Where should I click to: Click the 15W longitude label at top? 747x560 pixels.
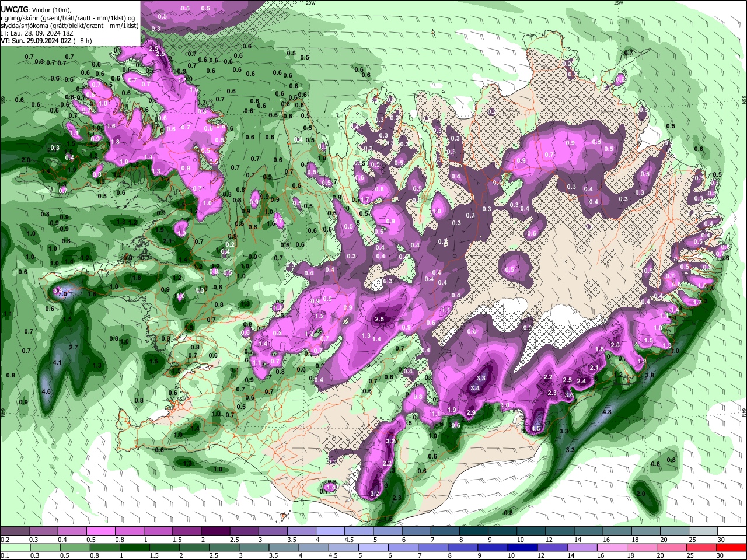[619, 3]
